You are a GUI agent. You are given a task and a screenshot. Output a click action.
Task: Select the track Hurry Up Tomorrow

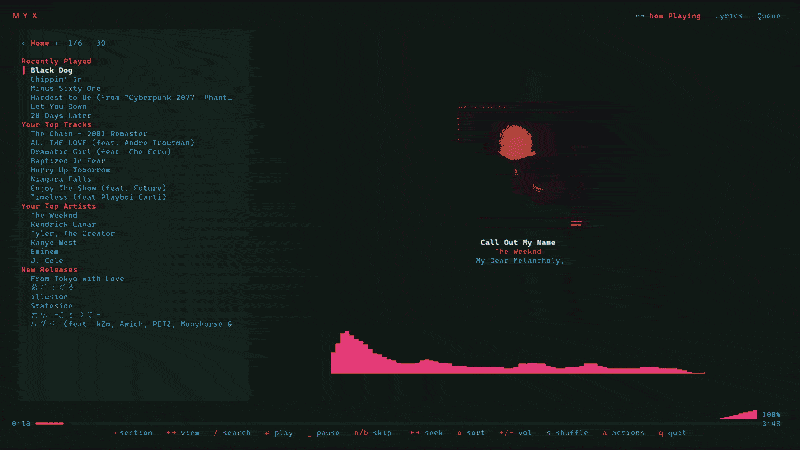(x=70, y=170)
